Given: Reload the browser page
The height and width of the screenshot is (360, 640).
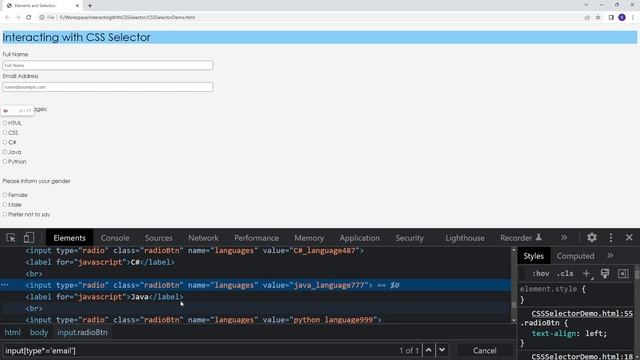Looking at the screenshot, I should 29,18.
